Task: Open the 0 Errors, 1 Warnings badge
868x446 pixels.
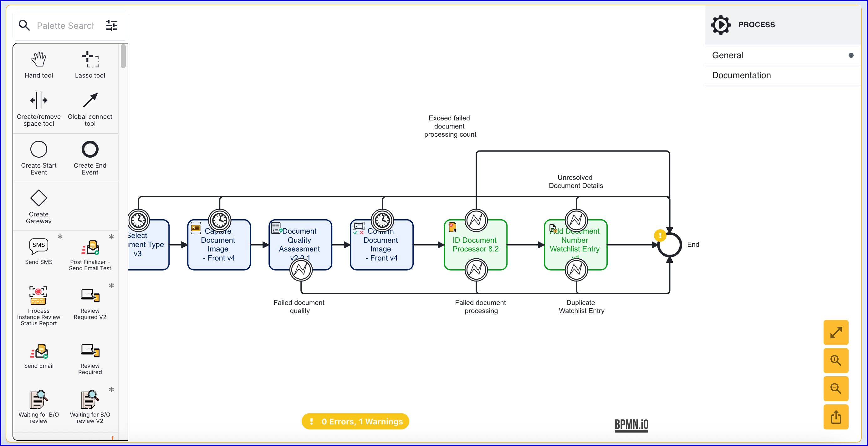Action: 355,421
